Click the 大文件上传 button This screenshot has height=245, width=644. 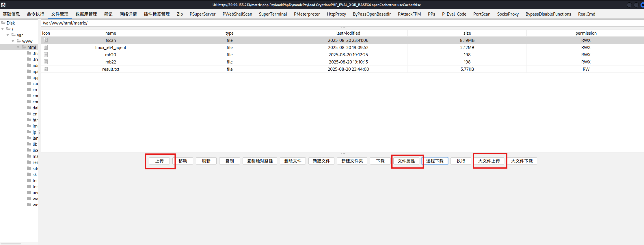[489, 161]
